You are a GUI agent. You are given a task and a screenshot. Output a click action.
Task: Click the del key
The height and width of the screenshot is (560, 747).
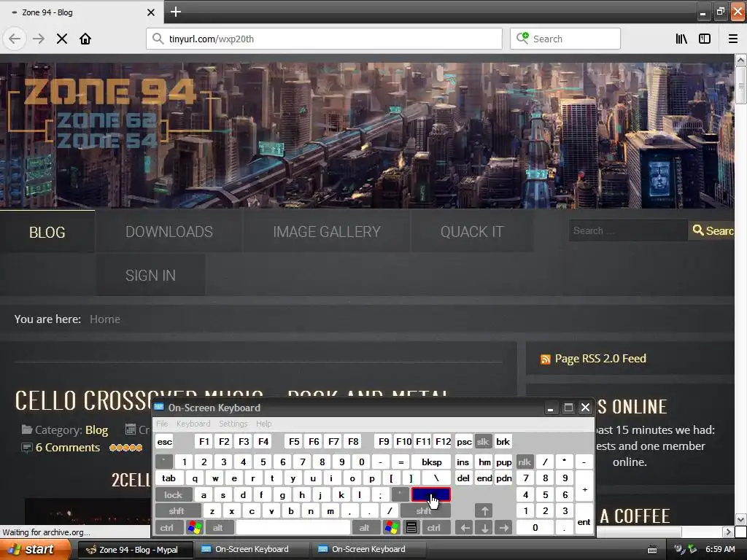463,478
